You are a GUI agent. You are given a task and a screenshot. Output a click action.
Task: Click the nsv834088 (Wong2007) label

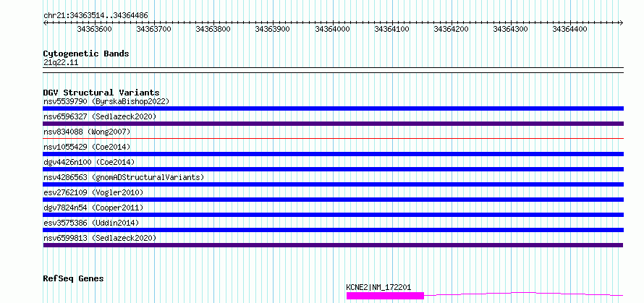pos(87,132)
